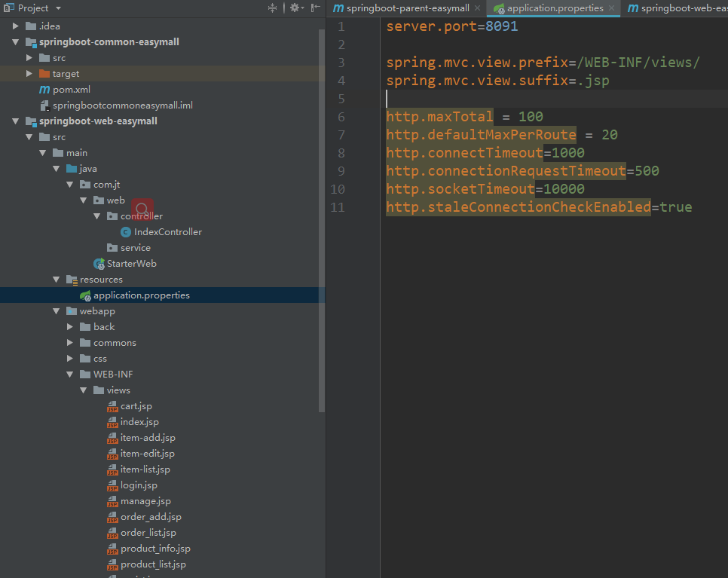Place cursor on server.port=8091 line

pyautogui.click(x=451, y=26)
